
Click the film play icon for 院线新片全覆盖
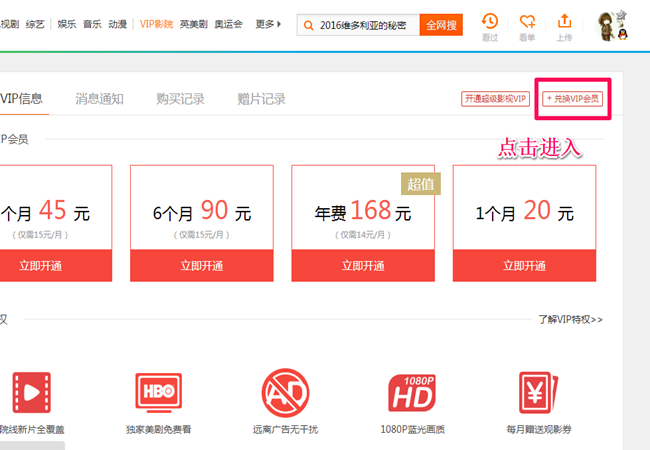click(32, 392)
